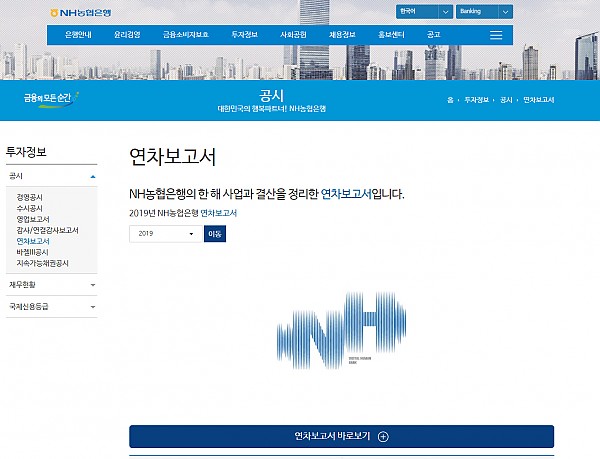Click the 투자정보 breadcrumb link
The height and width of the screenshot is (459, 600).
pyautogui.click(x=476, y=100)
